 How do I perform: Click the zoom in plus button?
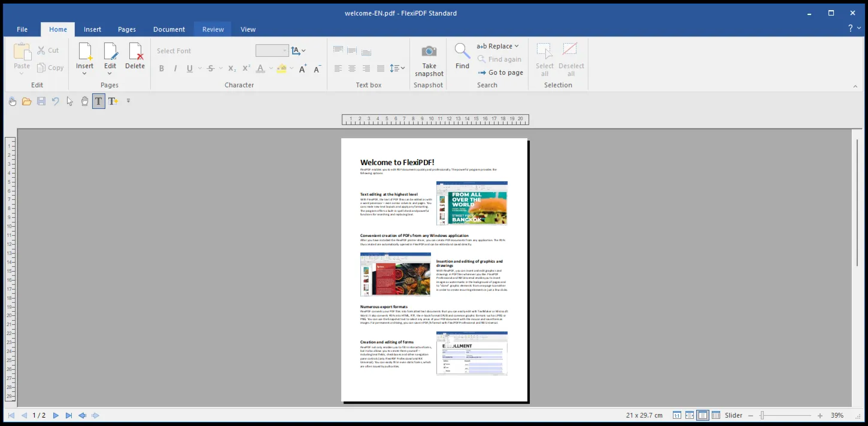(820, 415)
